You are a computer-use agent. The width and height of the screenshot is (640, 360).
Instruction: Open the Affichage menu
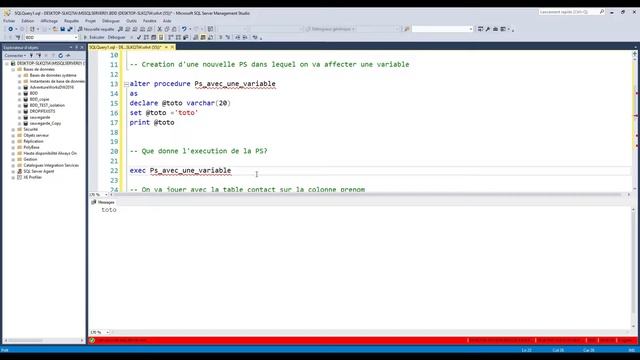click(49, 21)
